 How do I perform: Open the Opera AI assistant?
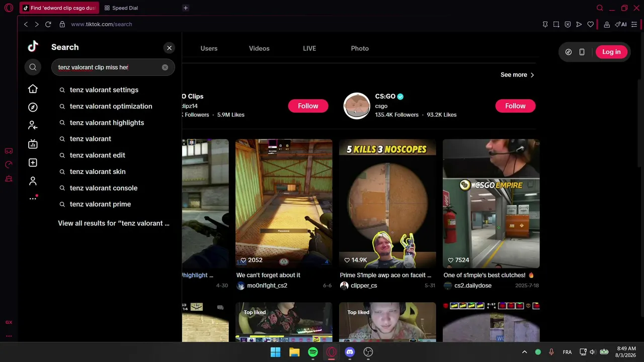coord(621,24)
